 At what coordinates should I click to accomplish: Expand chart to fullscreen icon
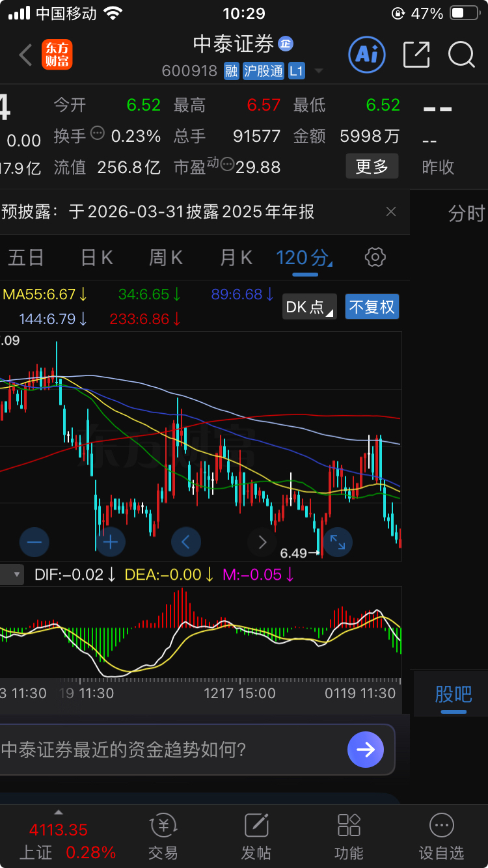click(x=338, y=541)
